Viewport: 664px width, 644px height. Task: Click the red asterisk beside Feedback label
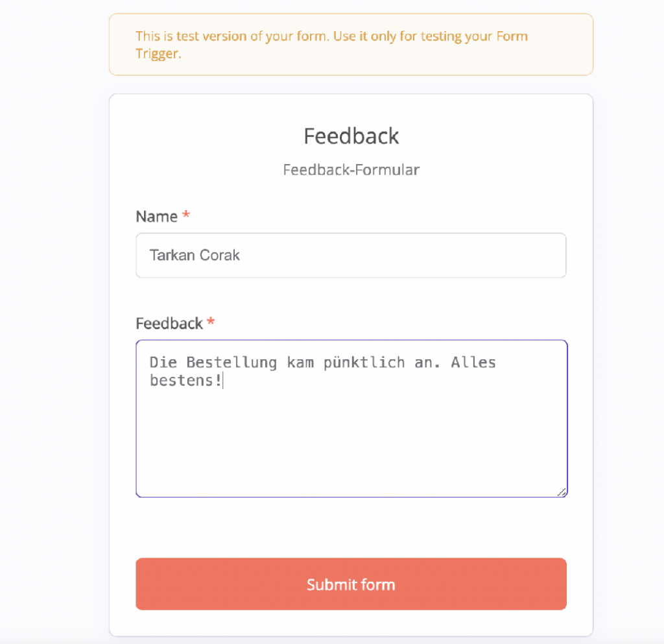[x=211, y=322]
